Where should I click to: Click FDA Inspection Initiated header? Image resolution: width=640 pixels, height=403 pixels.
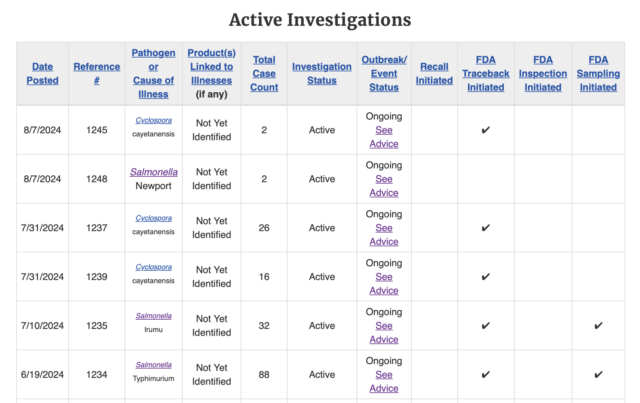tap(543, 73)
